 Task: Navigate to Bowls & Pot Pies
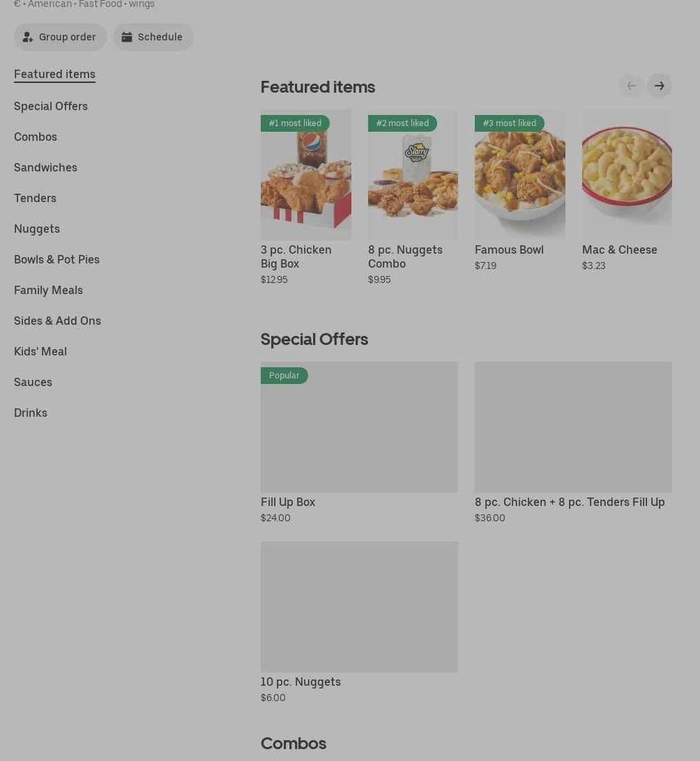(56, 259)
